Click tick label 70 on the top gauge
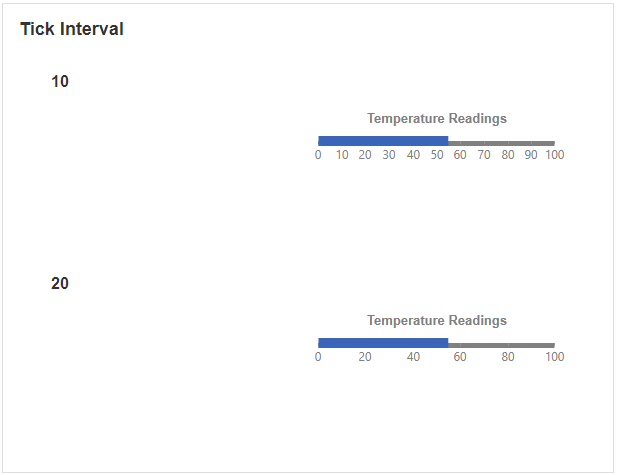 (x=484, y=155)
